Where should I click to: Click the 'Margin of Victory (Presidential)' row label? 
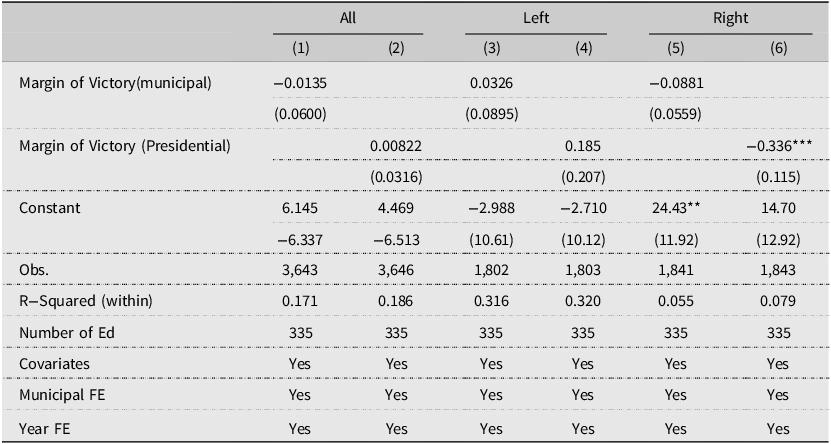125,146
